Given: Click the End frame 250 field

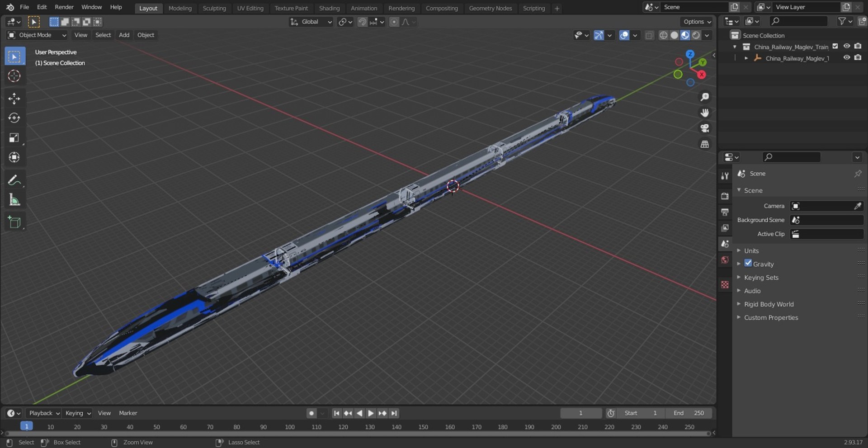Looking at the screenshot, I should (x=689, y=413).
